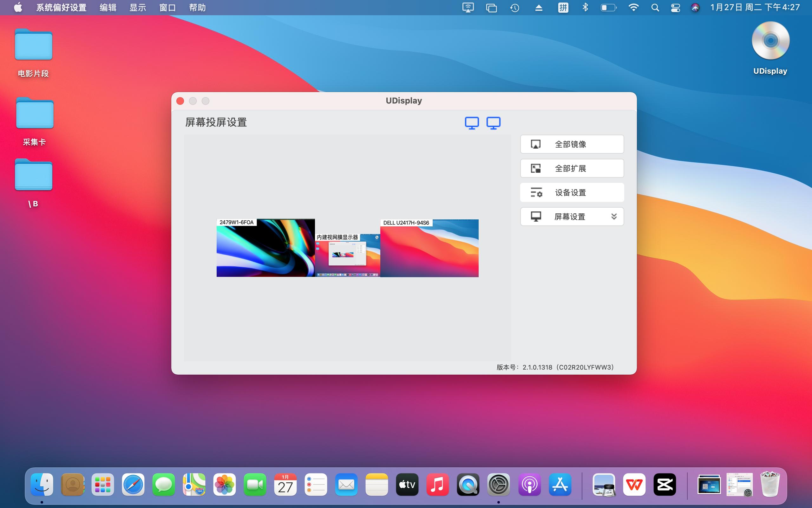Open Contacts from the Dock
Screen dimensions: 812x508
coord(72,485)
